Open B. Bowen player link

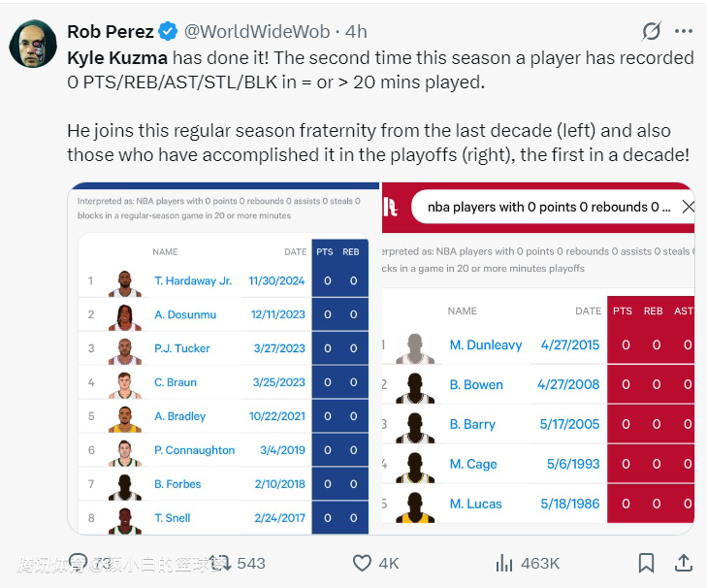tap(476, 384)
